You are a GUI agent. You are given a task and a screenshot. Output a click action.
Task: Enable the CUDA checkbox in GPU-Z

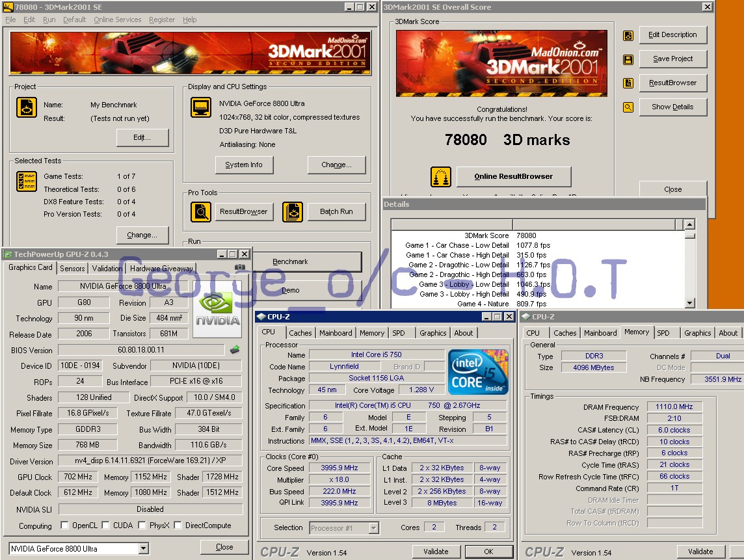click(105, 525)
